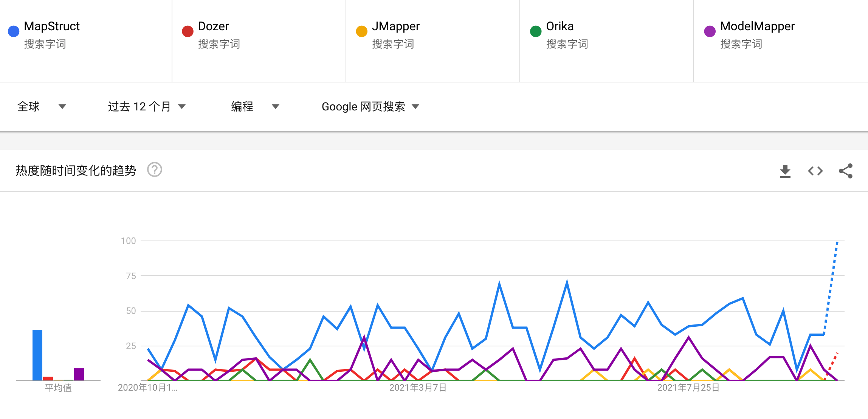Click the 2021年3月7日 date on timeline axis
Screen dimensions: 868x419
[418, 388]
